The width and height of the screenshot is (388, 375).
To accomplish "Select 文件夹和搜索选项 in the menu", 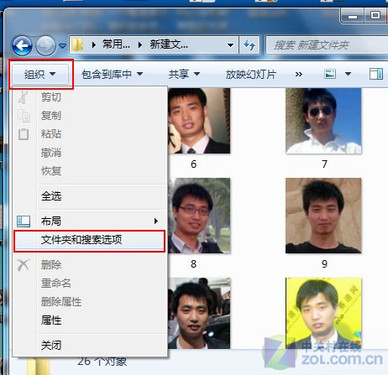I will coord(89,240).
